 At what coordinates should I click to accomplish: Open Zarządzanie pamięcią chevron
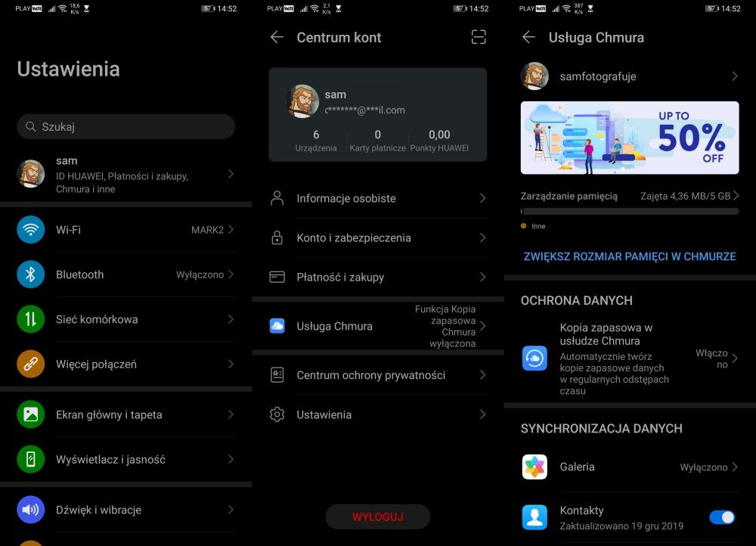point(736,196)
